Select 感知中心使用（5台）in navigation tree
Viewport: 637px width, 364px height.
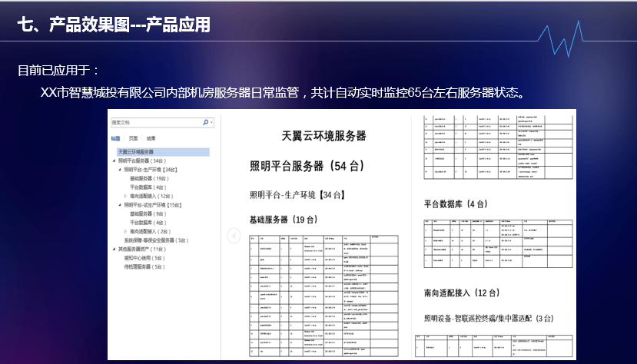[x=144, y=258]
